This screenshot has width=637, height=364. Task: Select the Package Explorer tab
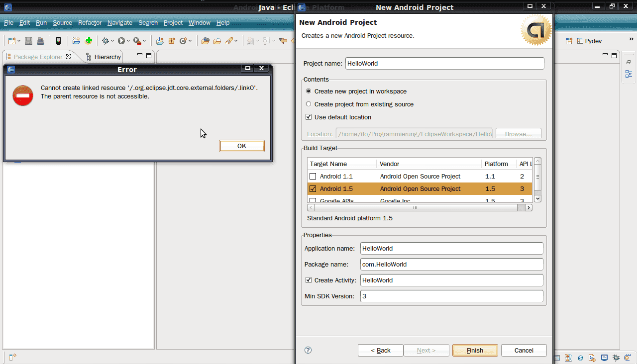tap(38, 57)
